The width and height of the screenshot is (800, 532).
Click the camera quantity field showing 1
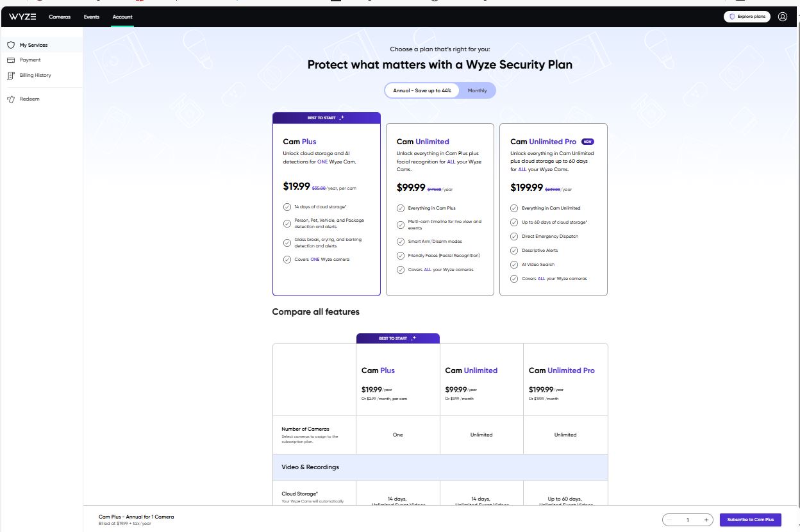[x=688, y=520]
